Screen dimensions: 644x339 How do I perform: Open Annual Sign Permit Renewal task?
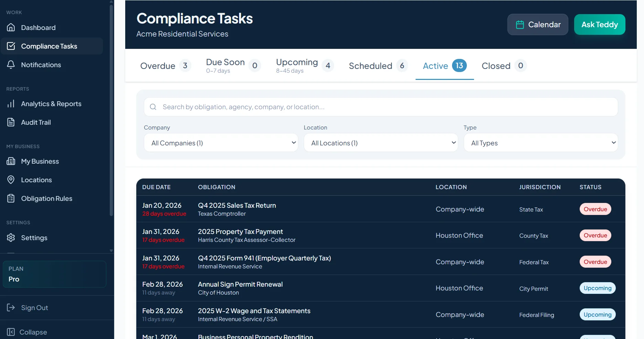(240, 284)
